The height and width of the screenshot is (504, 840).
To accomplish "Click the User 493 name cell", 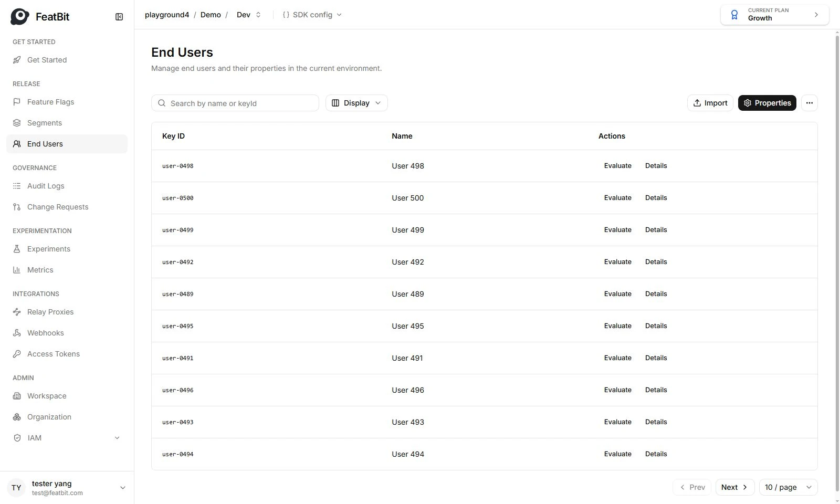I will 408,422.
